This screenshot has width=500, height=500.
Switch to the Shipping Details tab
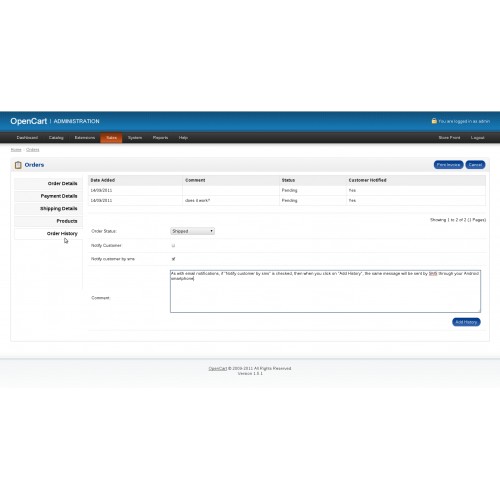[48, 209]
